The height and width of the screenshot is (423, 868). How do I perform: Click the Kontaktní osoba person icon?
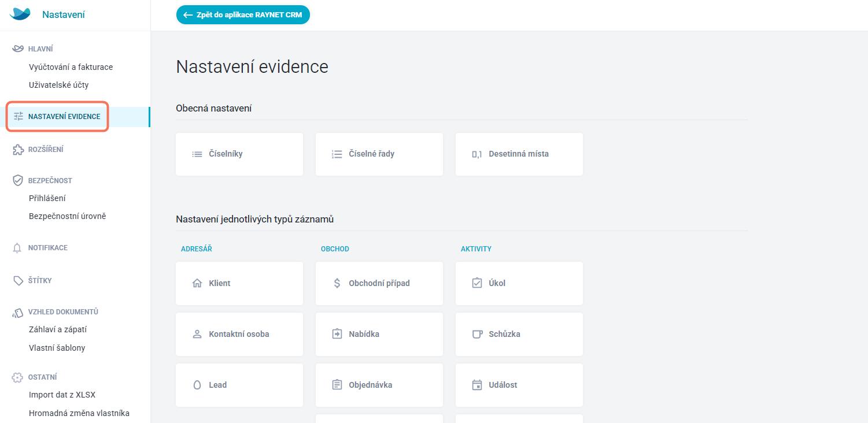[197, 334]
